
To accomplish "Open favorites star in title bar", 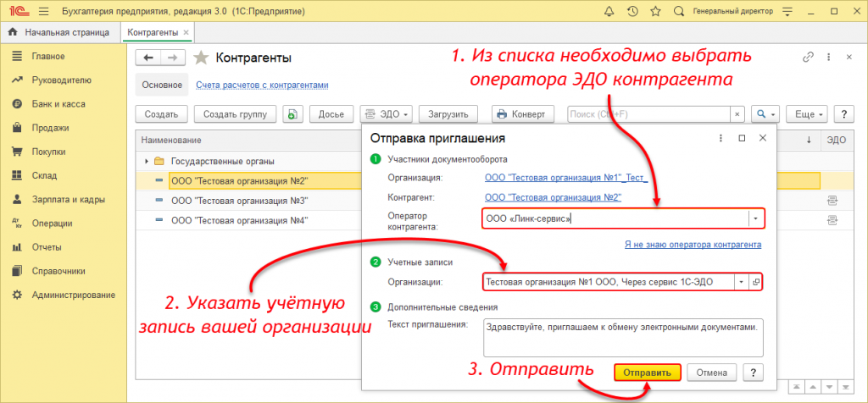I will [x=655, y=12].
